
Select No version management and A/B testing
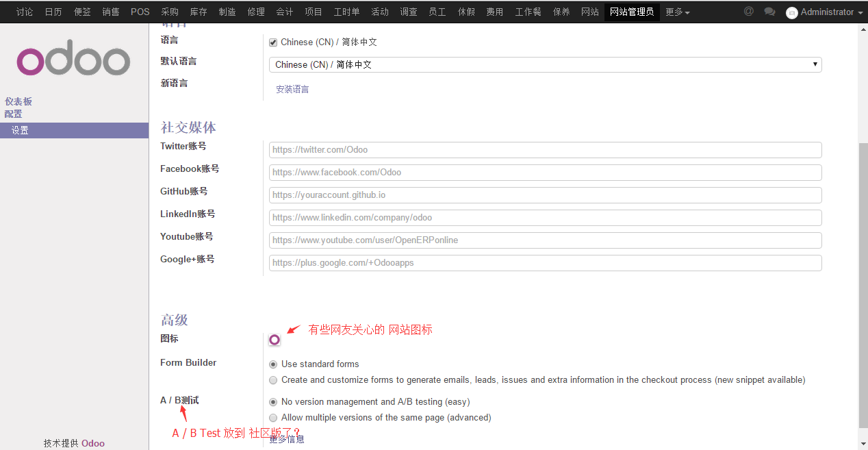[274, 402]
